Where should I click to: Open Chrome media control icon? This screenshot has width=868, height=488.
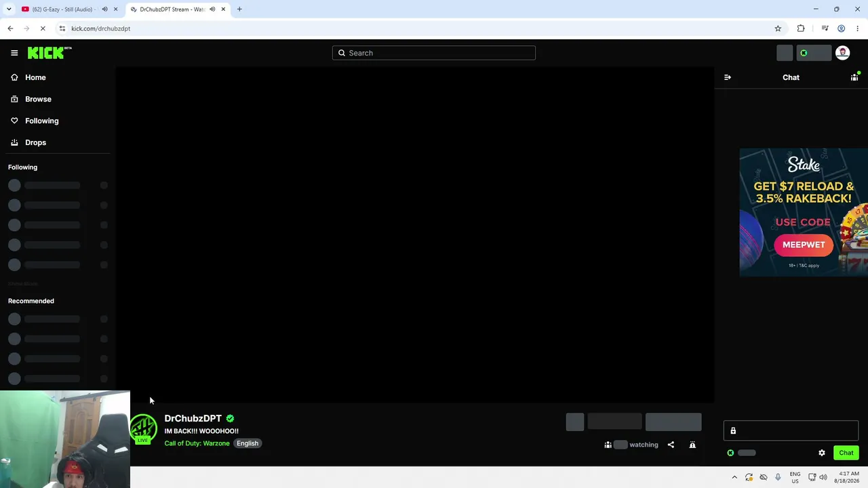(825, 28)
